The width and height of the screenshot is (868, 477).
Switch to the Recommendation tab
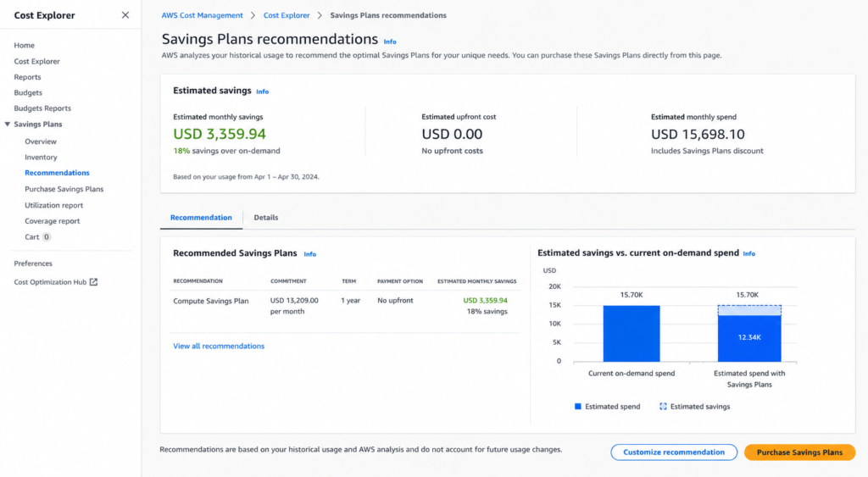pyautogui.click(x=201, y=218)
